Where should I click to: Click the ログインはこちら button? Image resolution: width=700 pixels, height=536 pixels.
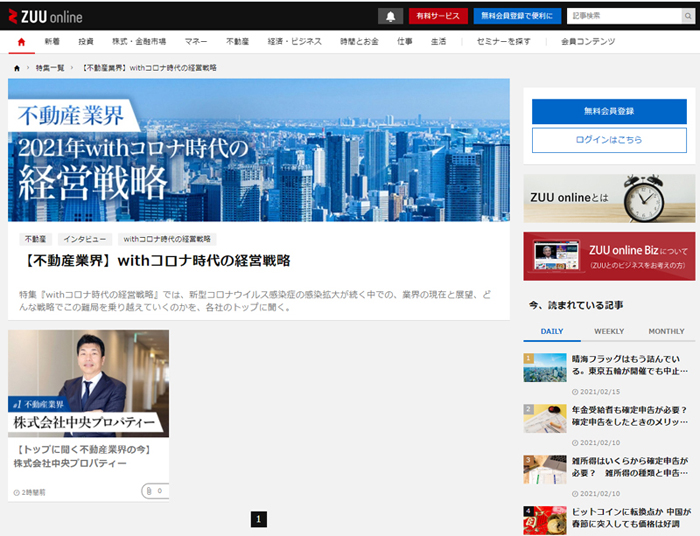[609, 140]
